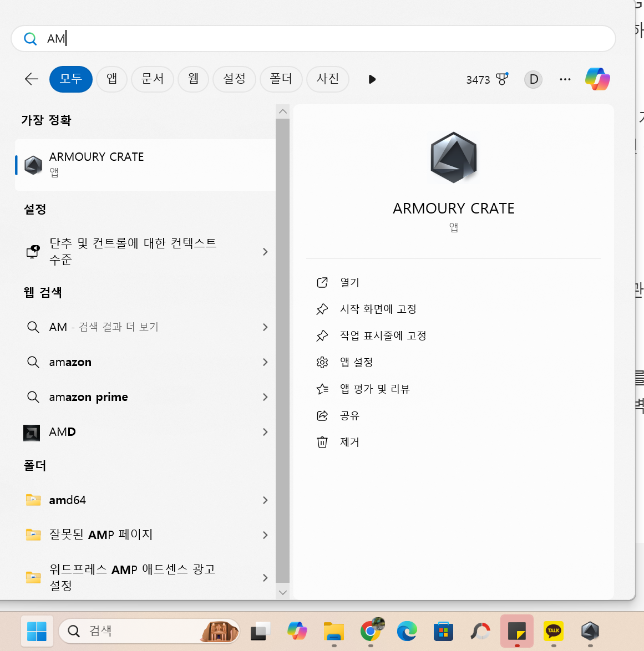Click 앱 평가 및 리뷰

[x=374, y=389]
